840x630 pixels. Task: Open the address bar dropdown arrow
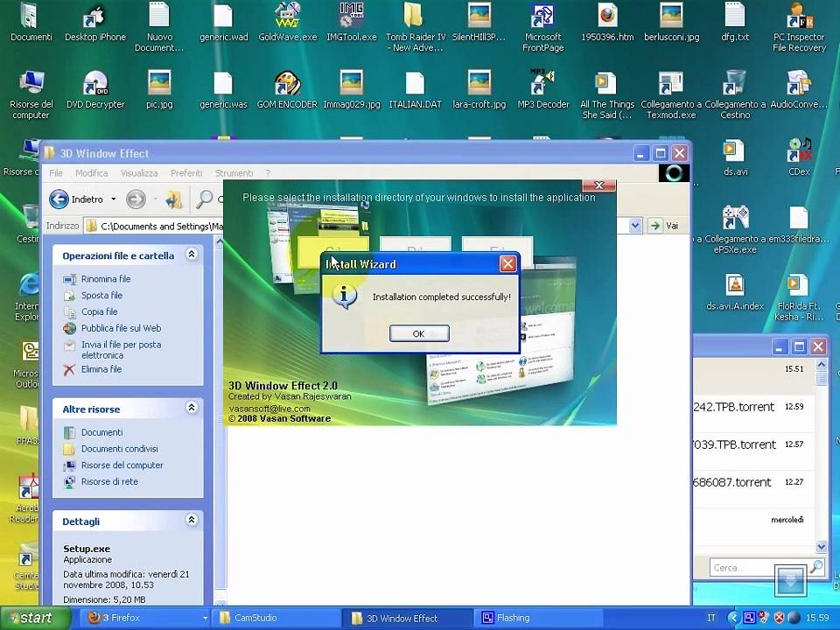pos(635,226)
